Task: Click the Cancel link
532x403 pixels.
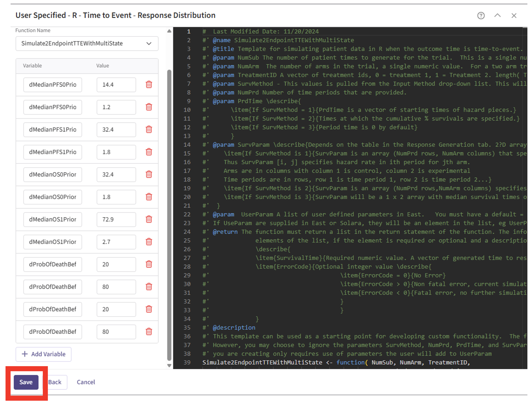Action: pyautogui.click(x=86, y=382)
